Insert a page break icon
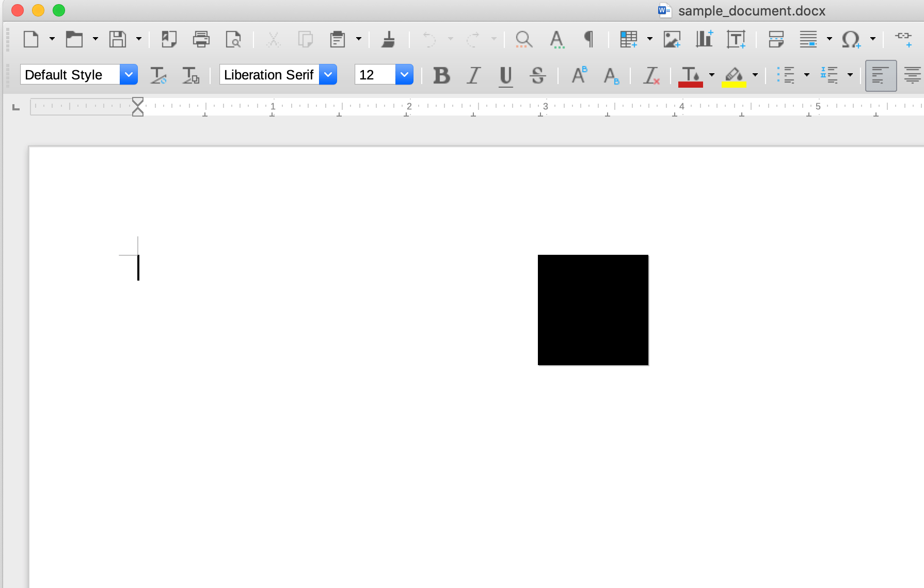Viewport: 924px width, 588px height. pyautogui.click(x=776, y=39)
